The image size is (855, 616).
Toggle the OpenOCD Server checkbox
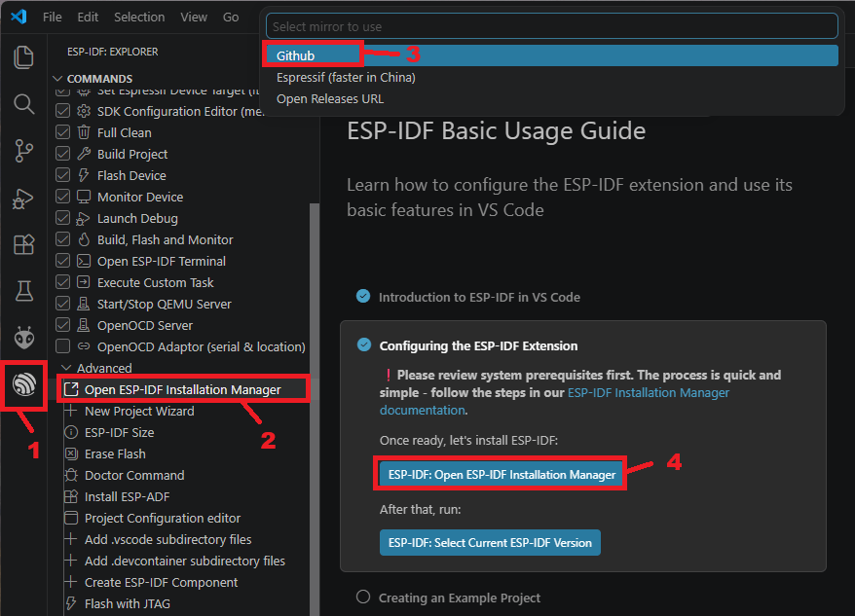point(62,325)
